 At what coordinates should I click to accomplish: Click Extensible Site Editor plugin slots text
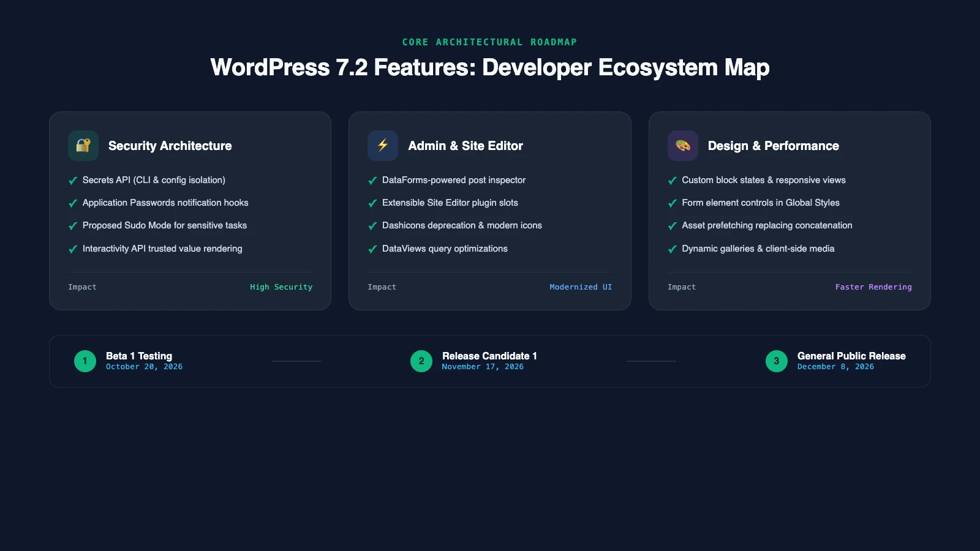[450, 203]
